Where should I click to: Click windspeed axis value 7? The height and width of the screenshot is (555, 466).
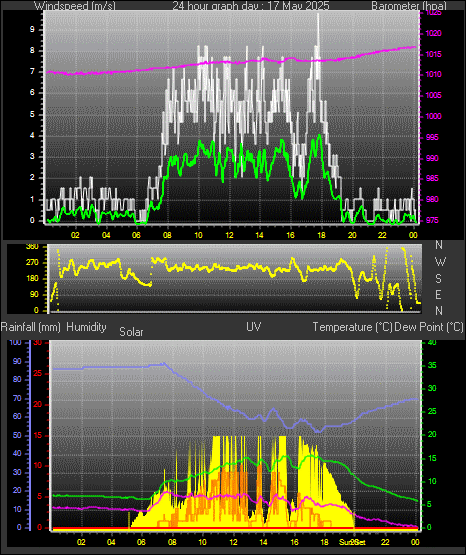point(32,71)
